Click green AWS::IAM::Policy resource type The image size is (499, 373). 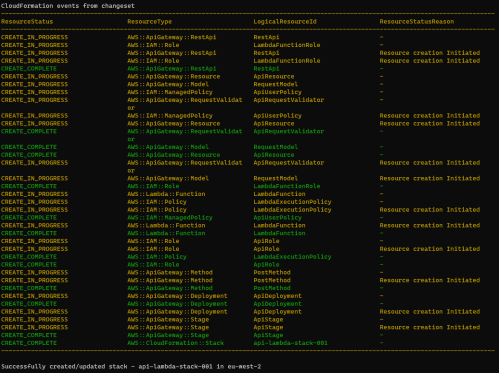(x=157, y=257)
